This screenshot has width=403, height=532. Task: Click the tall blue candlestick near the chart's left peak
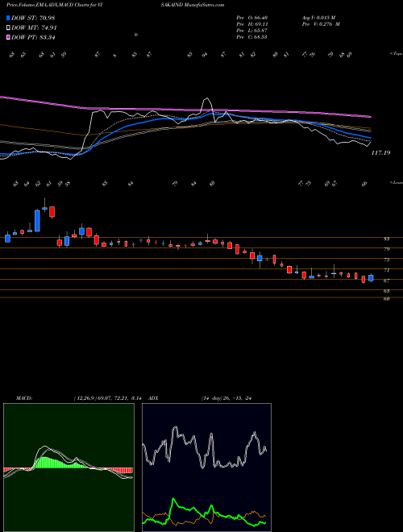37,221
